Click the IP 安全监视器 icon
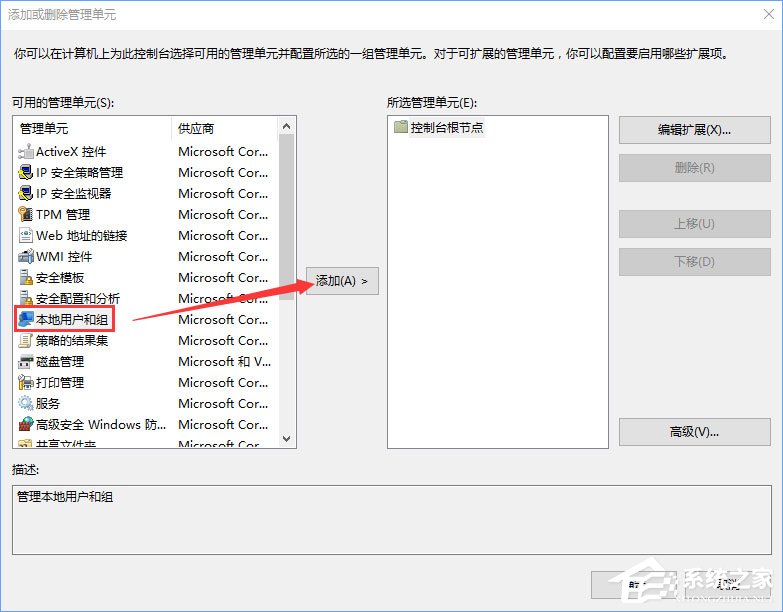The width and height of the screenshot is (783, 612). point(25,194)
